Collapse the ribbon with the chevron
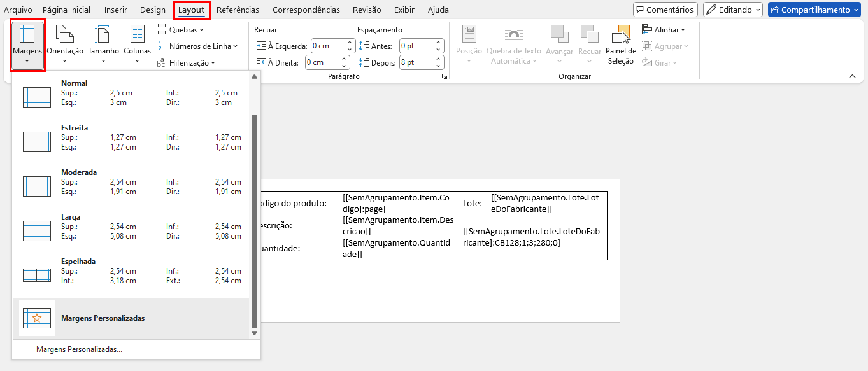The height and width of the screenshot is (371, 868). (x=852, y=76)
